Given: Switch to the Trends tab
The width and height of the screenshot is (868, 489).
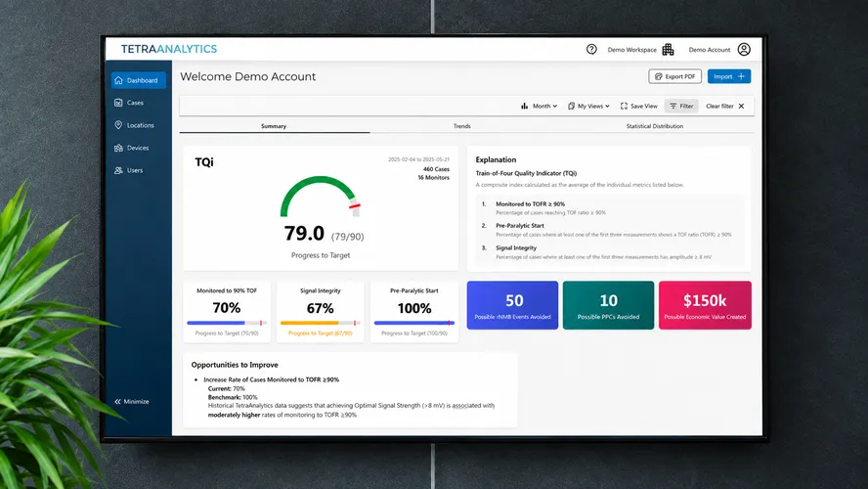Looking at the screenshot, I should point(462,126).
